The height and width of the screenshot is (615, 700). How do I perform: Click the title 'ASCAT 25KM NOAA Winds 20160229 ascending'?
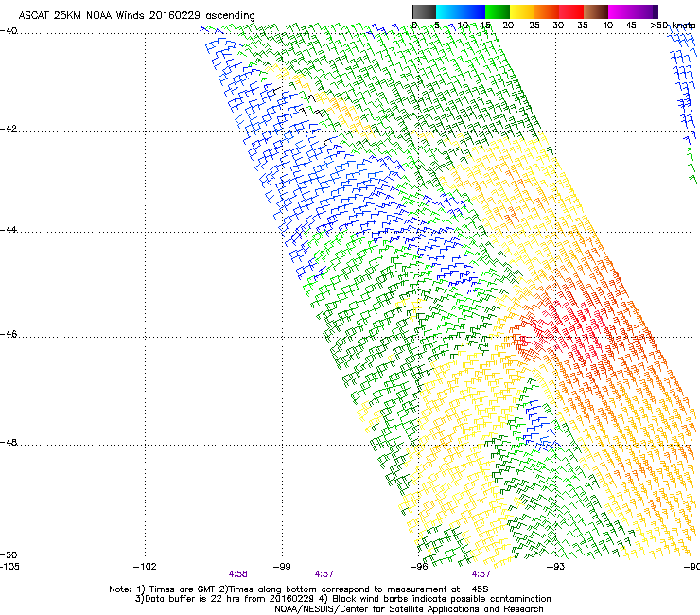point(136,16)
